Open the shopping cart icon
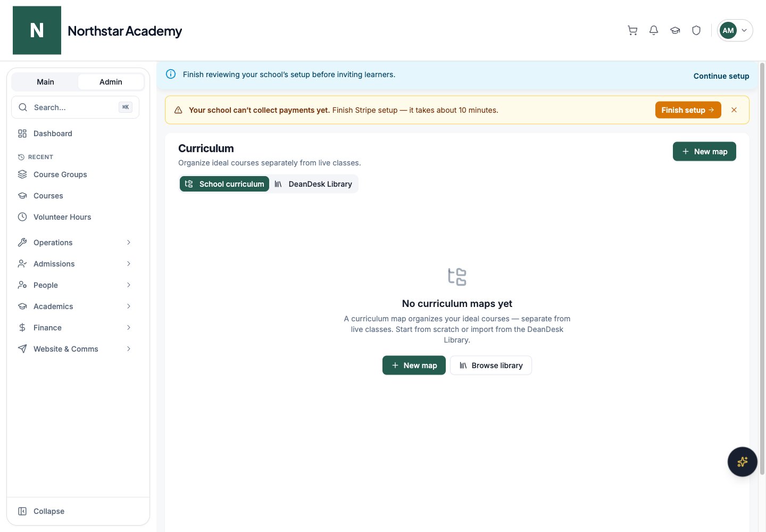766x532 pixels. point(632,30)
